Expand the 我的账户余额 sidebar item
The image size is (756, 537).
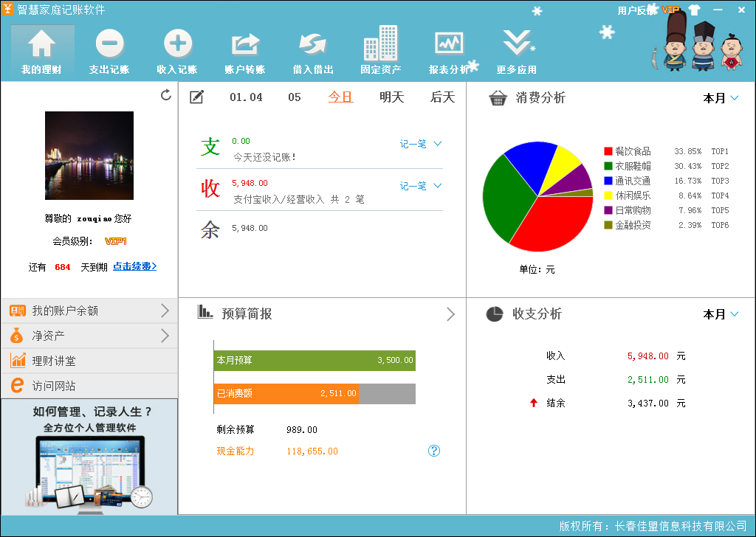89,311
